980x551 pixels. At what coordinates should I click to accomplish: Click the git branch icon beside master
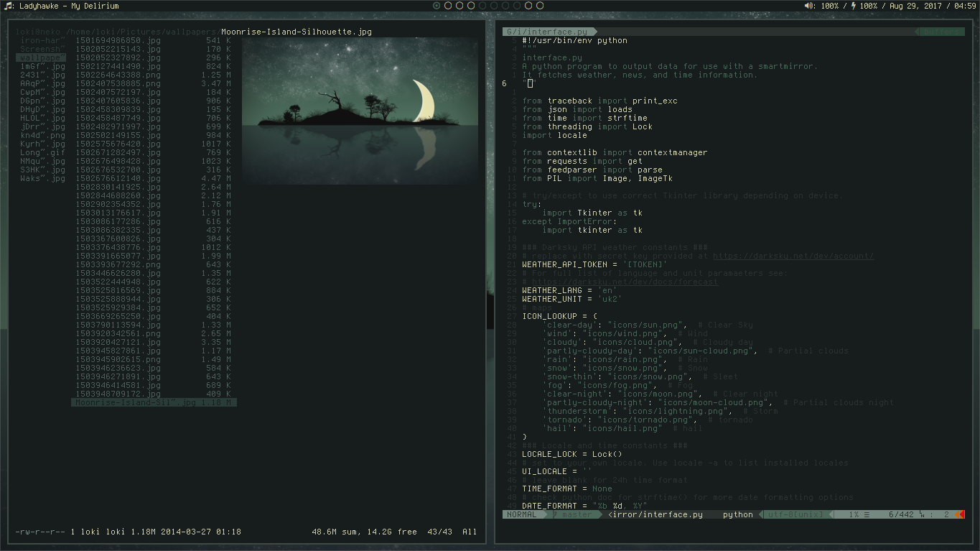coord(555,514)
